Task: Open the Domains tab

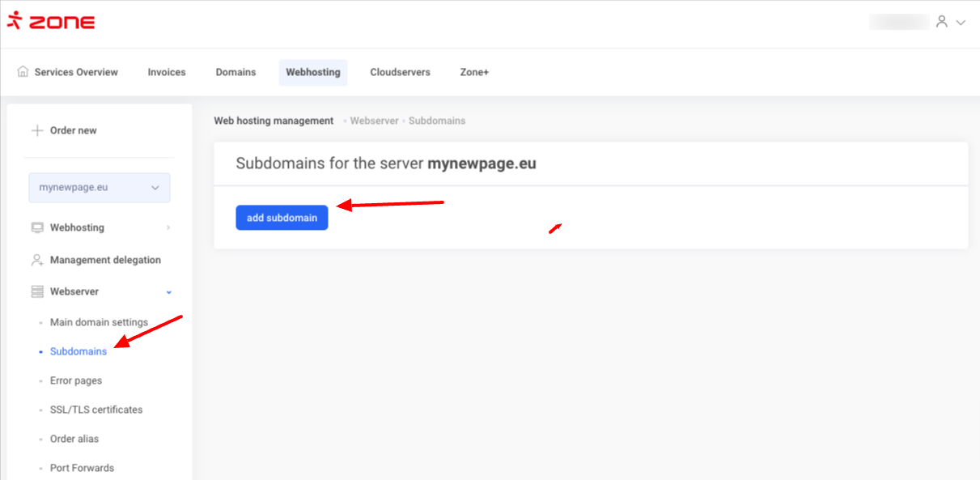Action: (235, 72)
